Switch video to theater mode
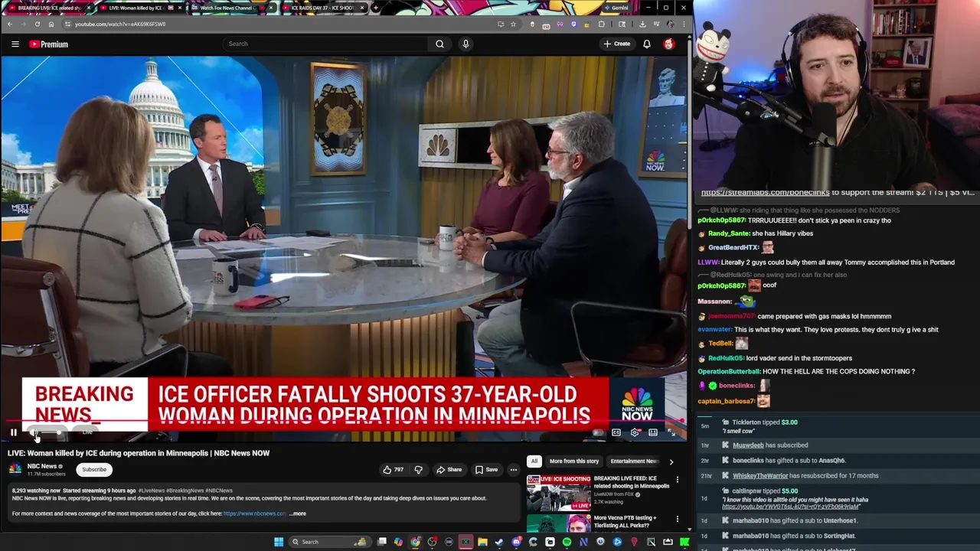 pos(653,432)
